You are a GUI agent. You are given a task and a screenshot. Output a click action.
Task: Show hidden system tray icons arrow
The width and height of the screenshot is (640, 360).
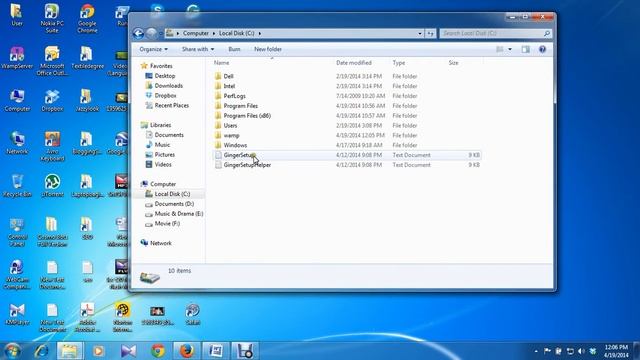pyautogui.click(x=536, y=351)
